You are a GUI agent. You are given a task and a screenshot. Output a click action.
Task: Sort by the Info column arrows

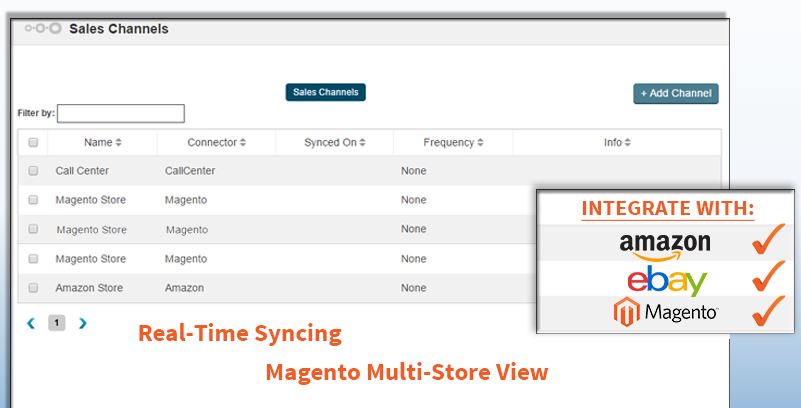tap(627, 142)
